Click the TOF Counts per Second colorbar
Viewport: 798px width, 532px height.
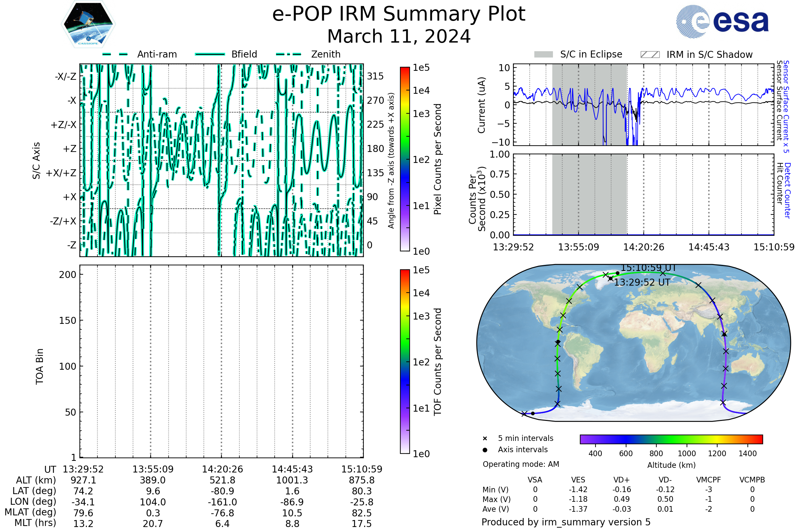pos(405,361)
